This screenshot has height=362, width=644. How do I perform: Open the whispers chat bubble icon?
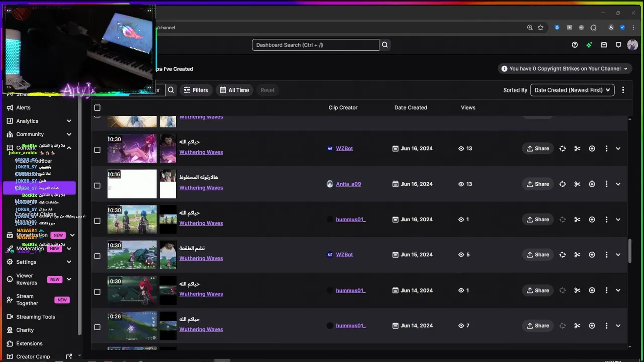coord(618,45)
